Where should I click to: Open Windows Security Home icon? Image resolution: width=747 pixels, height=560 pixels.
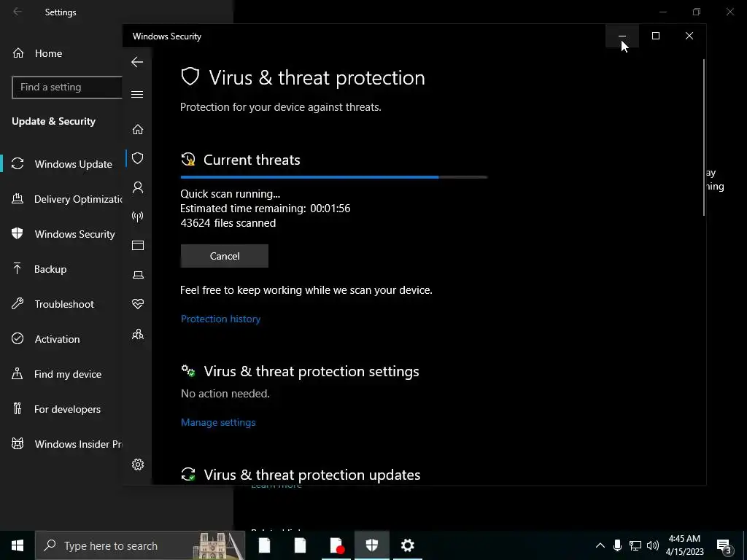[x=138, y=130]
